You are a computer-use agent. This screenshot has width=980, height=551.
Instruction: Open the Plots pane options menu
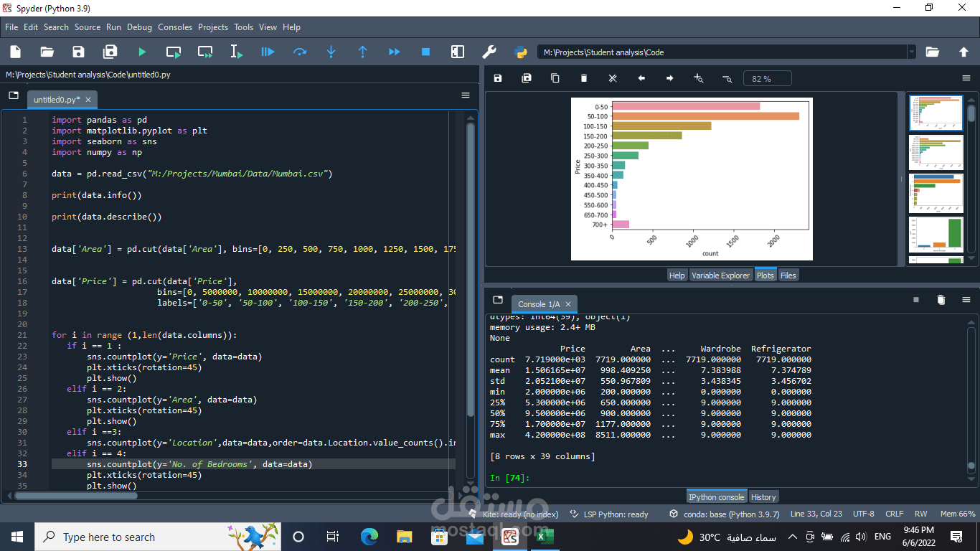(x=966, y=78)
